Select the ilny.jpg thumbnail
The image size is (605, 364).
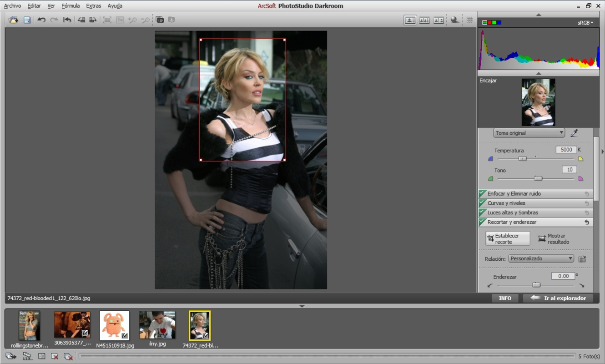tap(157, 324)
